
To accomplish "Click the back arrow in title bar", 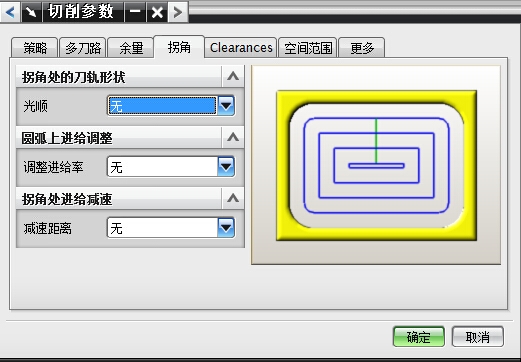I will coord(10,12).
